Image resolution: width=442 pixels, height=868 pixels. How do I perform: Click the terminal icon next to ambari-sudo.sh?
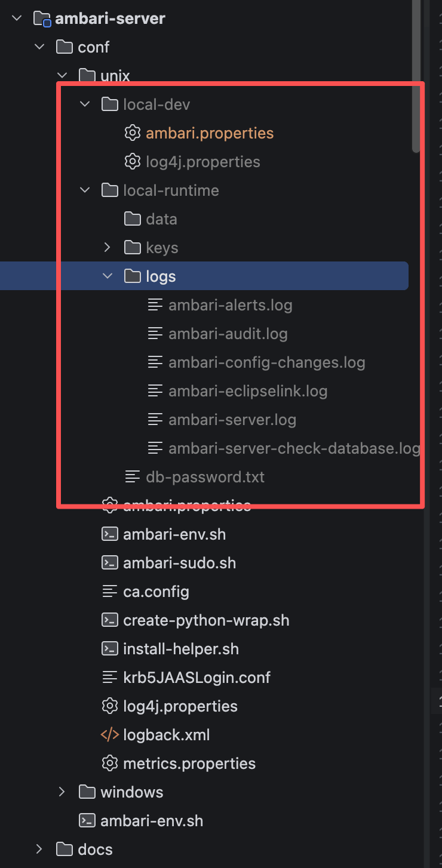[109, 563]
